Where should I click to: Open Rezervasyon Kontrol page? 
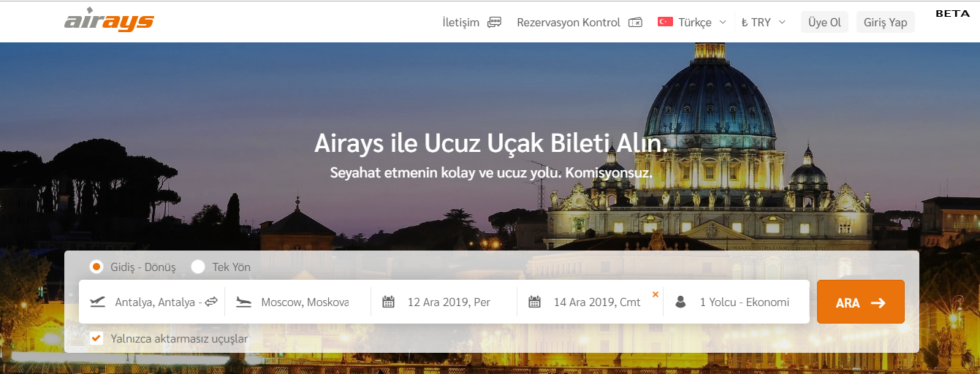coord(580,22)
